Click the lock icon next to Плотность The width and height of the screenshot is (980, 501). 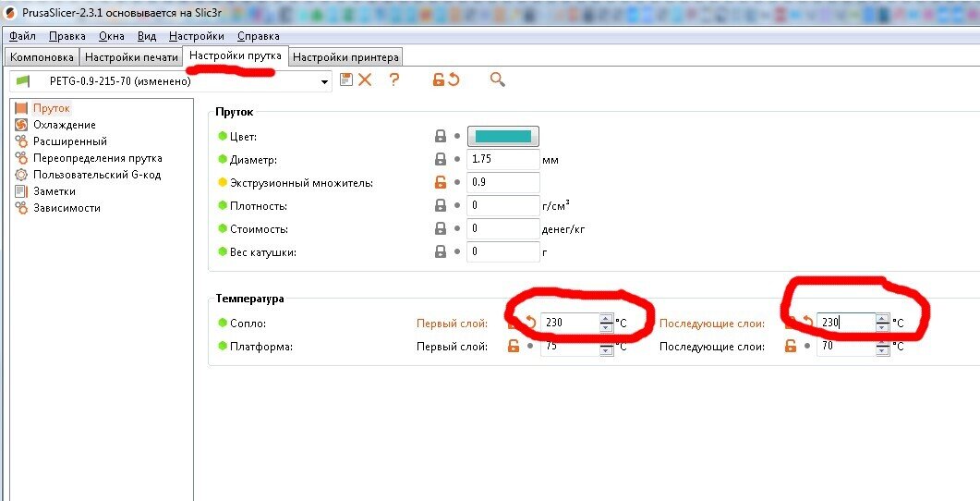(x=441, y=206)
